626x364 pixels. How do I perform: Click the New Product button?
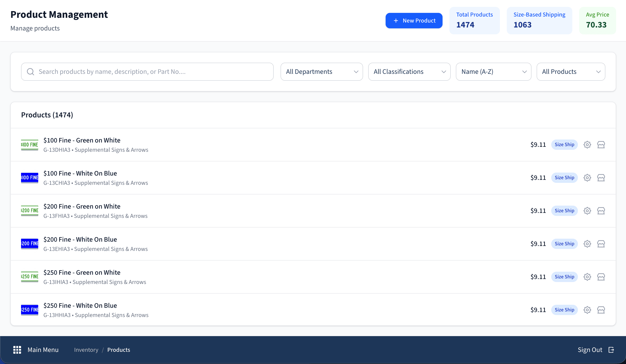point(414,20)
